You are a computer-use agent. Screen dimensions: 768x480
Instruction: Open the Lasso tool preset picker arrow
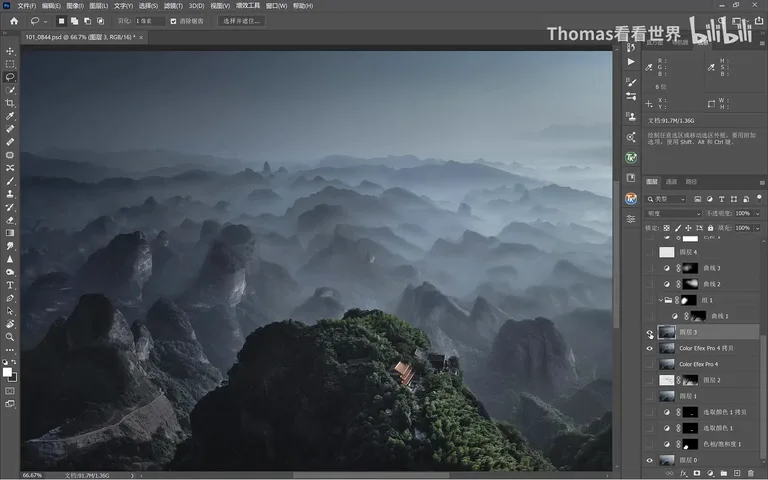(x=45, y=22)
